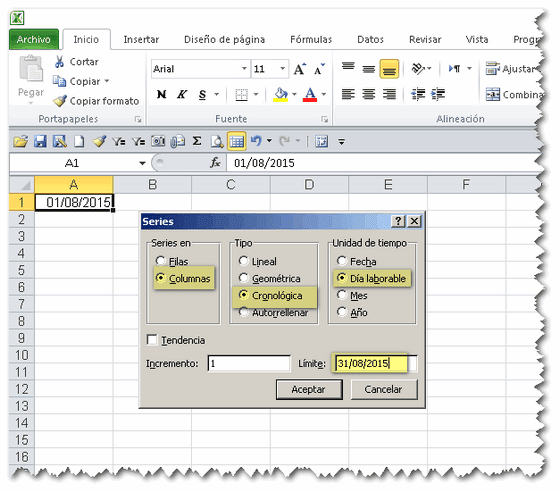Select the Filas radio button
Image resolution: width=560 pixels, height=492 pixels.
[x=161, y=261]
